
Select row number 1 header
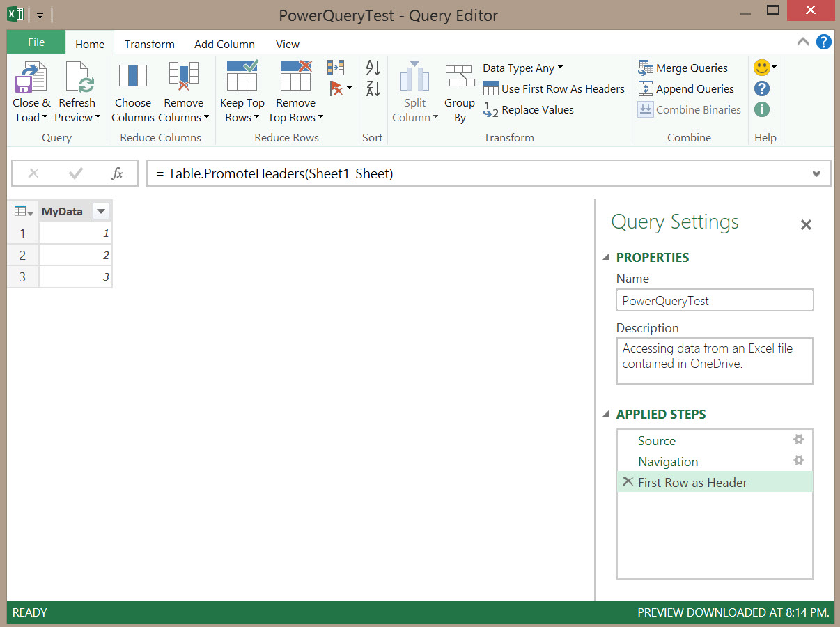point(23,233)
